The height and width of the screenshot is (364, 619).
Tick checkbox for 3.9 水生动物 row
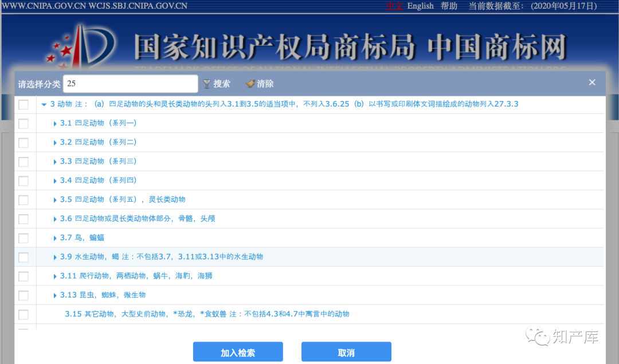click(x=23, y=257)
